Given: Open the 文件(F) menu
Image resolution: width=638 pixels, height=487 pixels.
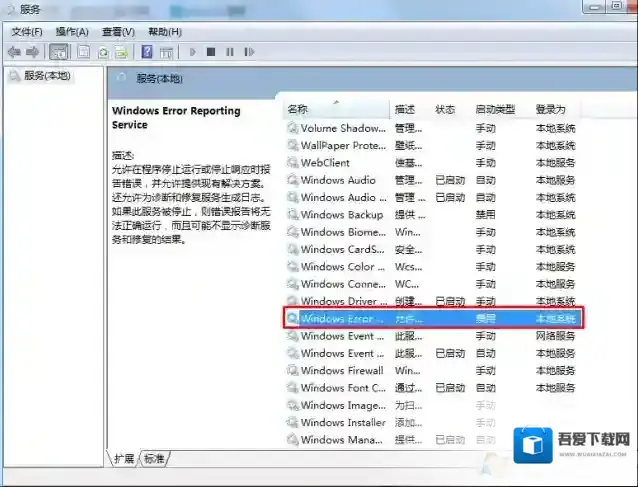Looking at the screenshot, I should (27, 32).
